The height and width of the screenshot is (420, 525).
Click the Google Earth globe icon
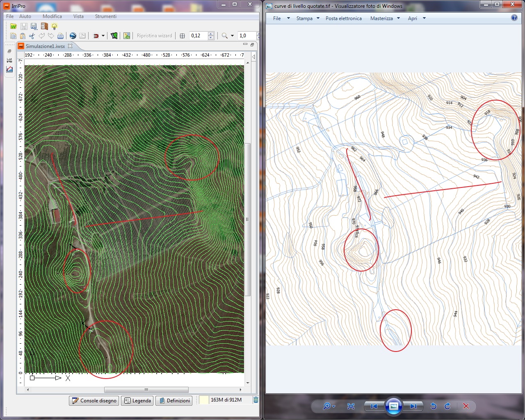(73, 36)
